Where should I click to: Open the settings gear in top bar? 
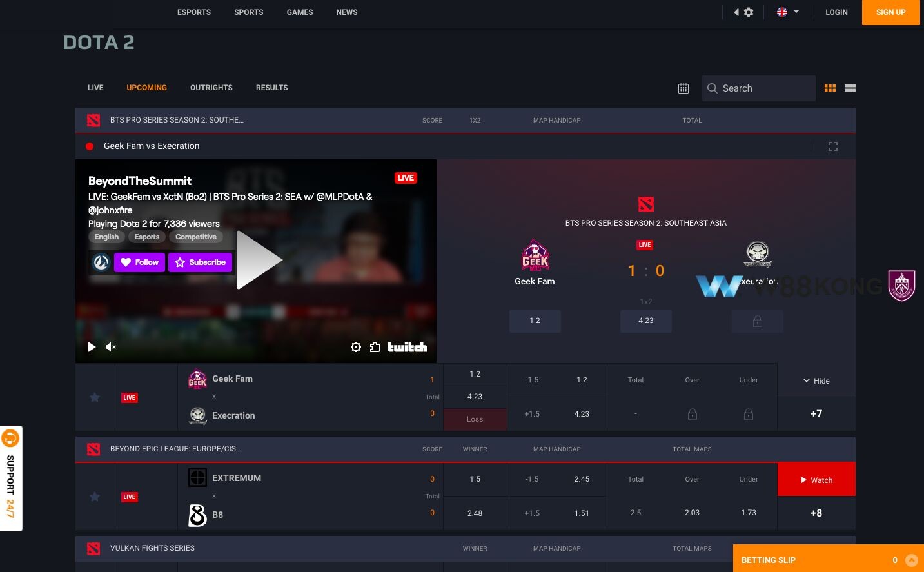coord(748,12)
